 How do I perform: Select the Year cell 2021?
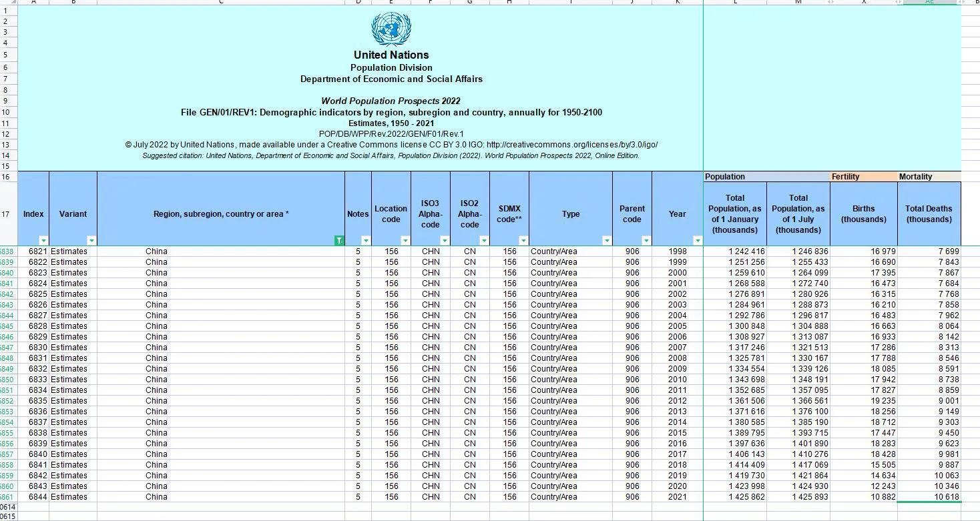point(678,497)
